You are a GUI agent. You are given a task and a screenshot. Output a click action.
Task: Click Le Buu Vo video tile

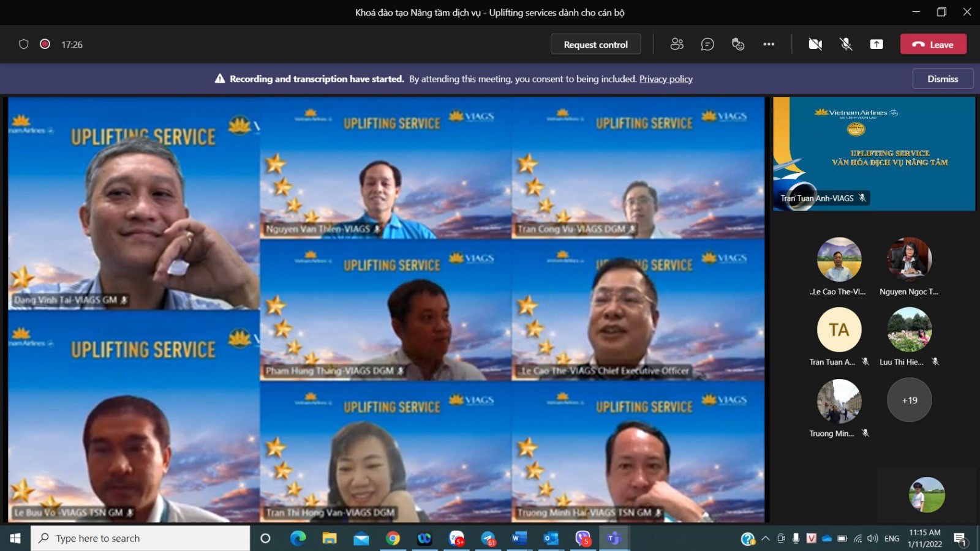(134, 416)
